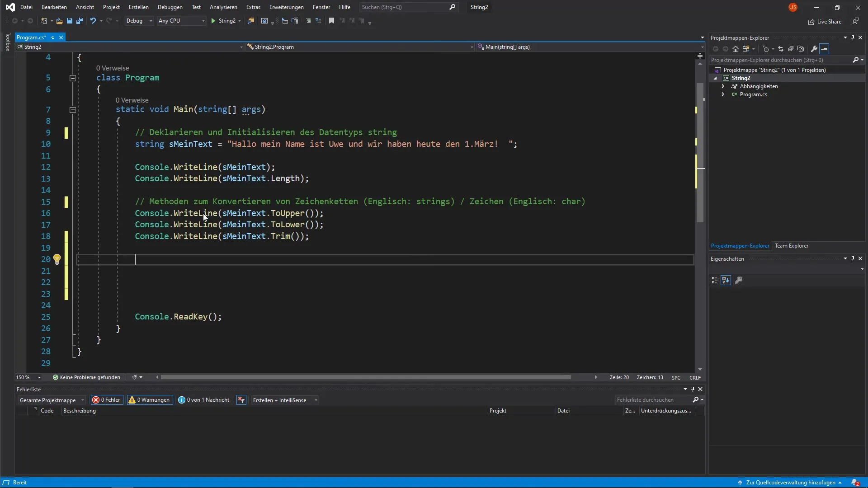
Task: Click the lightbulb quick actions icon
Action: click(57, 259)
